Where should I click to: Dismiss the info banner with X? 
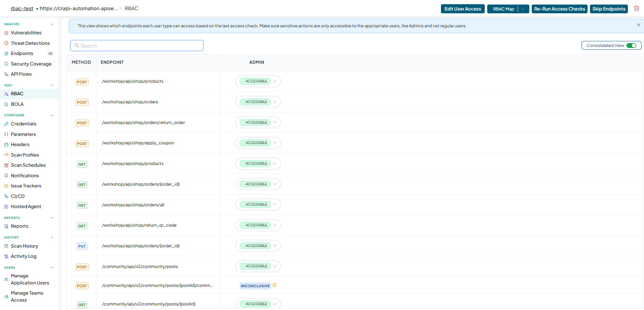tap(639, 25)
